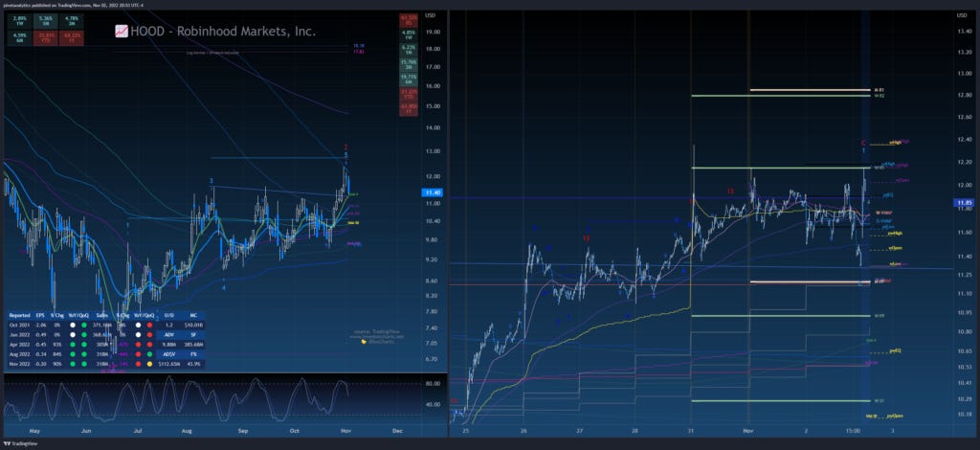980x450 pixels.
Task: Click the 12.80 price axis label
Action: coord(964,95)
